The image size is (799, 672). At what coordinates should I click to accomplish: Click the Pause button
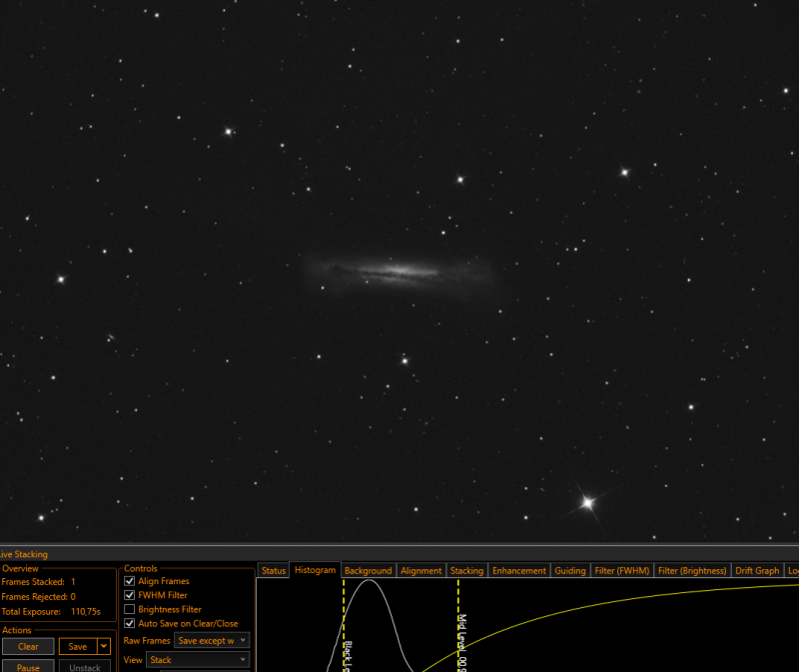click(x=28, y=666)
